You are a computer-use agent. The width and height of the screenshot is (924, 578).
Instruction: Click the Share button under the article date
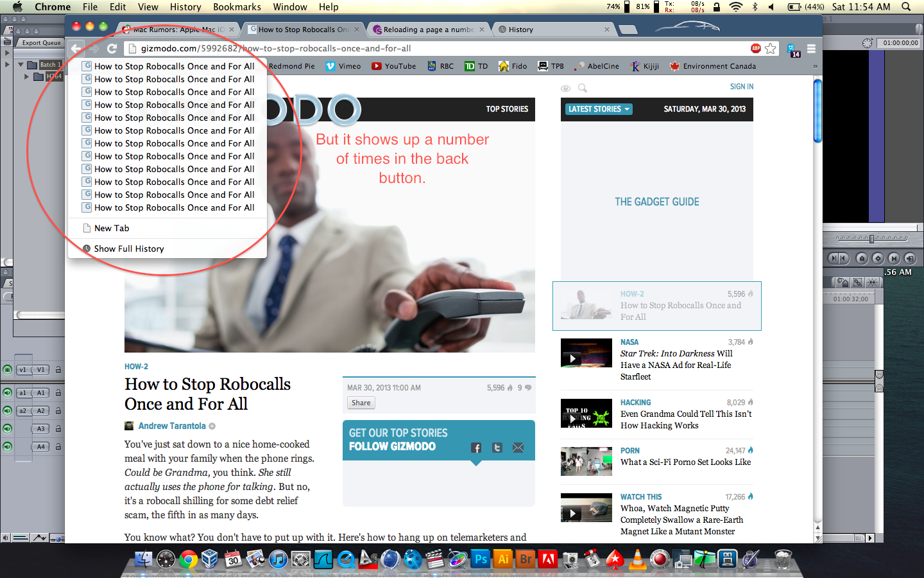point(361,403)
